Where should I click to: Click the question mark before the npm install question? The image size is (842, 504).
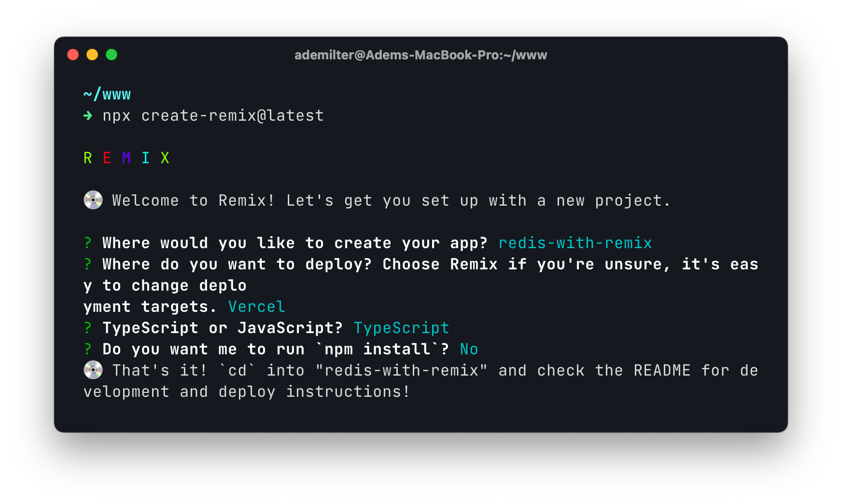pyautogui.click(x=87, y=349)
